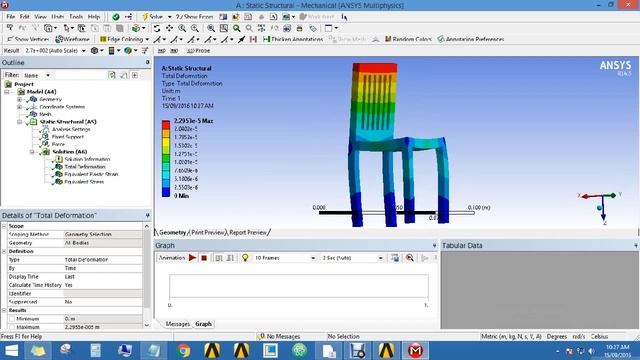
Task: Click the green checkmark icon in top toolbar
Action: [x=116, y=17]
